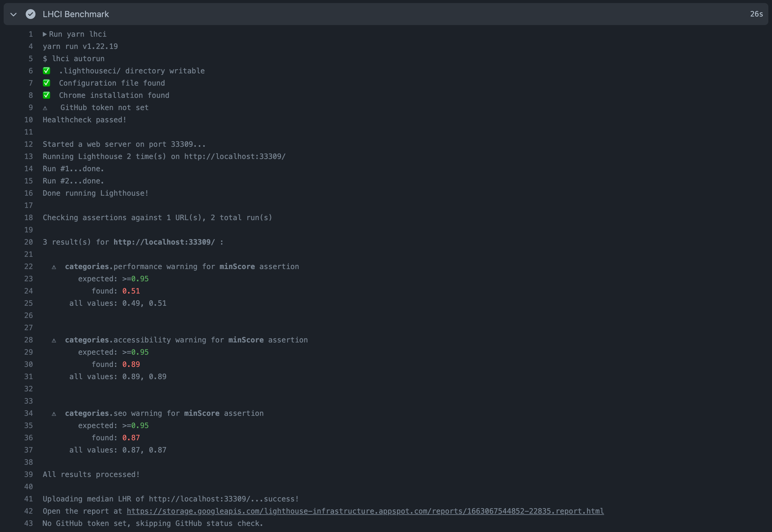
Task: Click green check beside '.lighthouseci/ directory writable'
Action: pos(47,71)
